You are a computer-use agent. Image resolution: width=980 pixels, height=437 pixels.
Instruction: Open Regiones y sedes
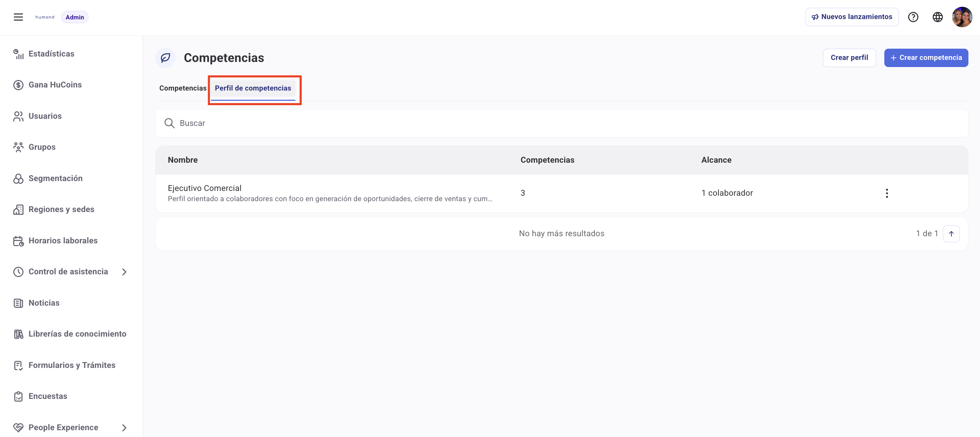[x=61, y=209]
